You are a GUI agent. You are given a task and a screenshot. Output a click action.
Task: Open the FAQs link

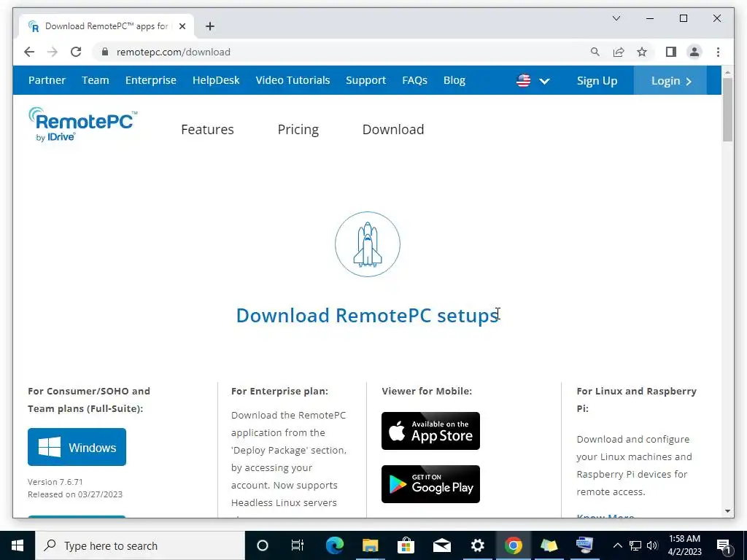(x=414, y=80)
